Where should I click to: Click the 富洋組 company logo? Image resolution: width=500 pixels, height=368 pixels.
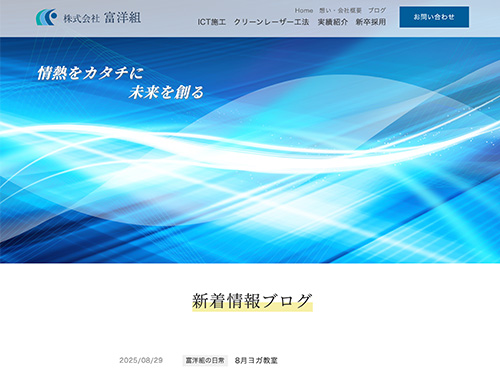coord(88,17)
